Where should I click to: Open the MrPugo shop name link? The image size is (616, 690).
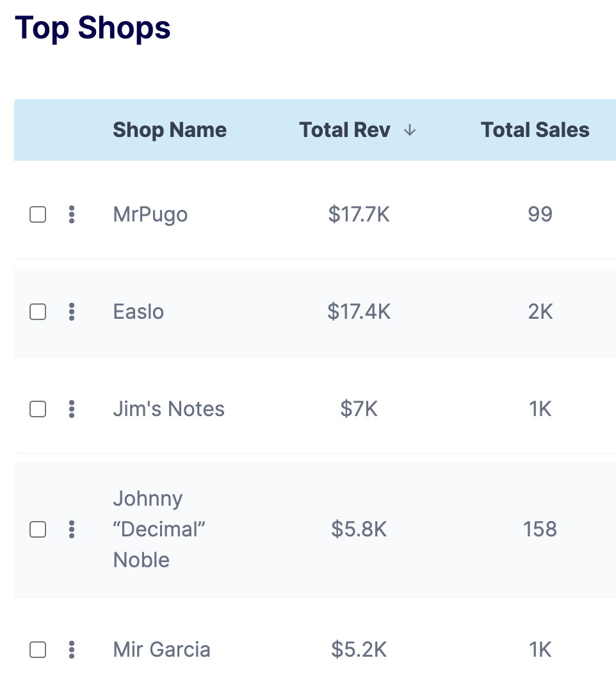coord(150,214)
